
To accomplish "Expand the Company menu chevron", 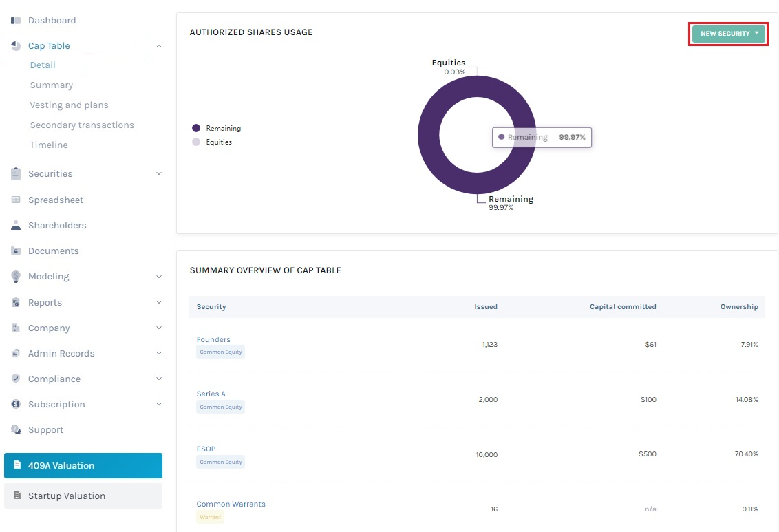I will tap(159, 328).
